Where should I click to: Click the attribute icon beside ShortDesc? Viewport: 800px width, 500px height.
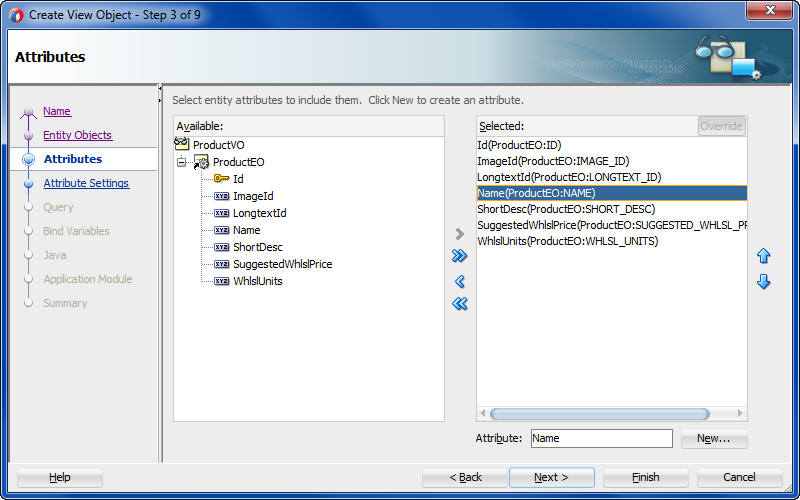coord(221,247)
